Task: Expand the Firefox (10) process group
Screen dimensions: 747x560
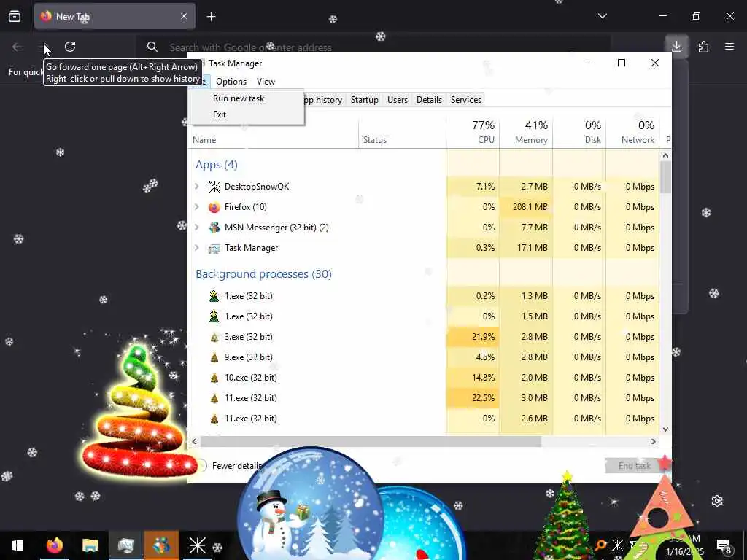Action: [x=197, y=206]
